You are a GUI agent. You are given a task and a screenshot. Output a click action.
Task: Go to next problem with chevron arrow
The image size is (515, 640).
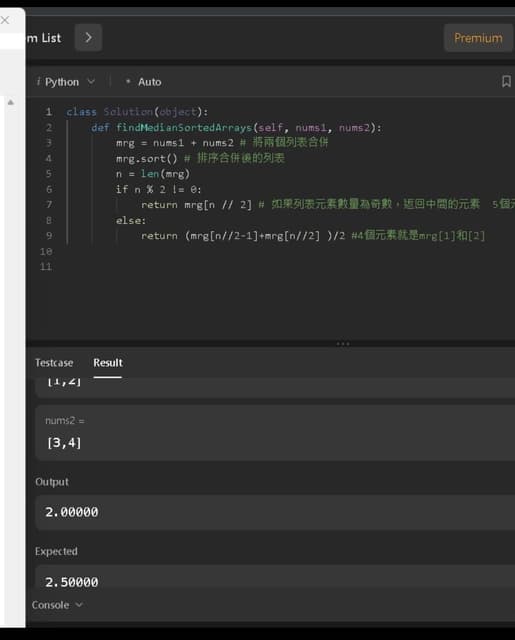[88, 38]
